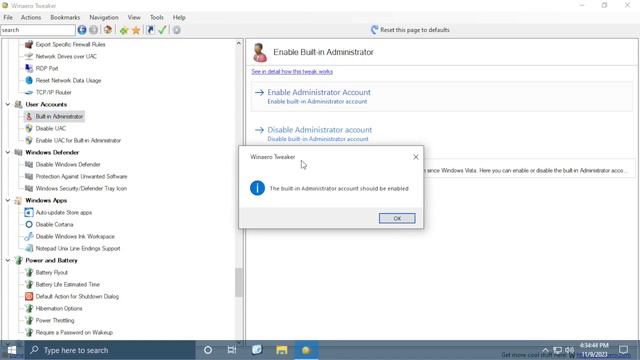Select Built-in Administrator tree item
This screenshot has height=360, width=640.
59,116
